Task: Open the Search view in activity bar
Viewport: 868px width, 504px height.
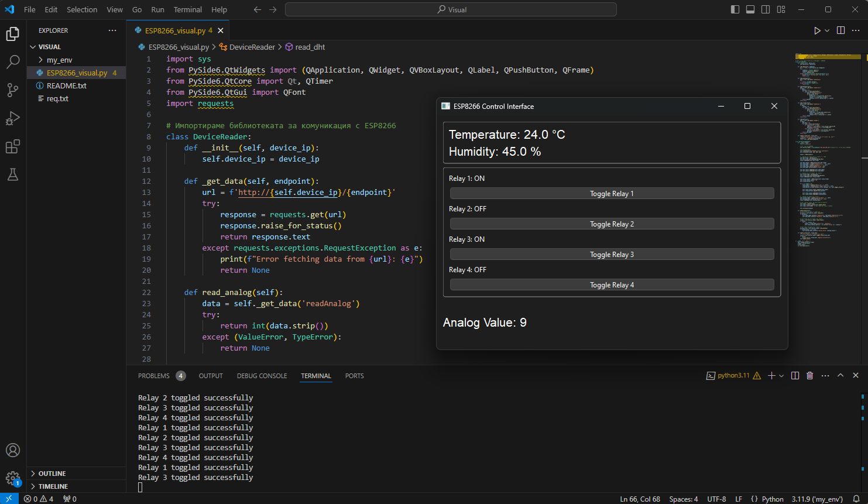Action: (x=13, y=61)
